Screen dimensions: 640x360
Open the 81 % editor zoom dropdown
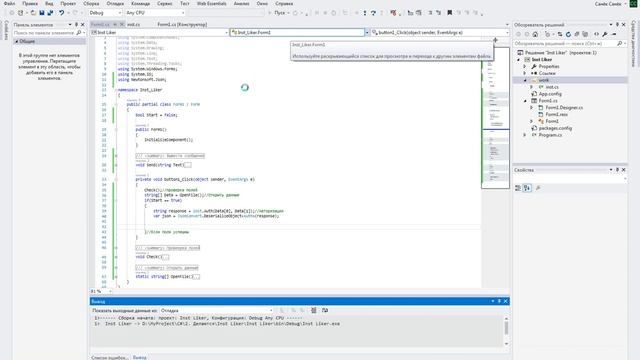[101, 291]
